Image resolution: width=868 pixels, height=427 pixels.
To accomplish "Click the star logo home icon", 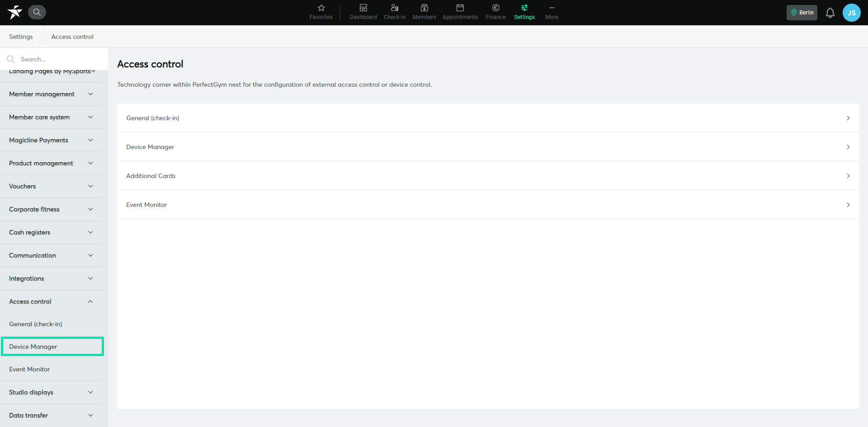I will (x=14, y=12).
